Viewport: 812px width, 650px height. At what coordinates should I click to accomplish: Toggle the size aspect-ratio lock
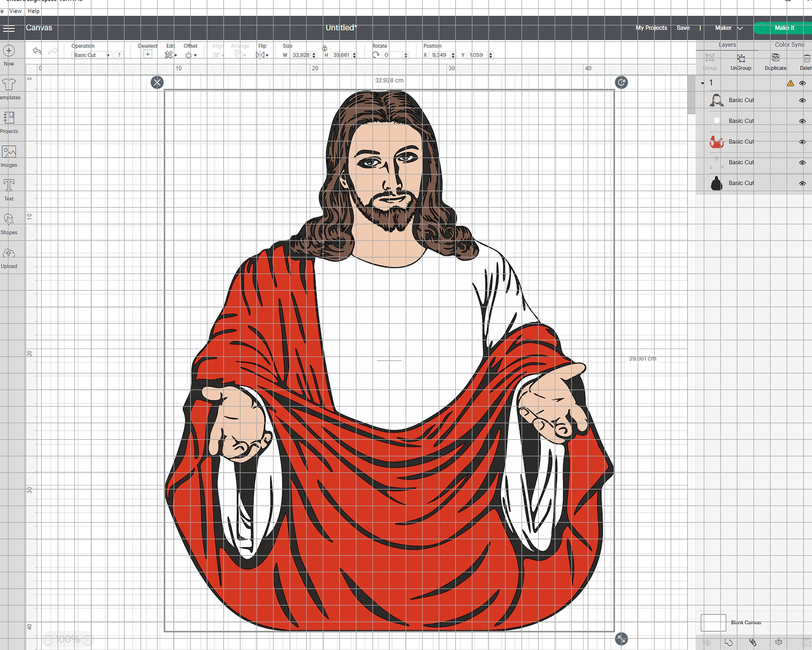pos(325,48)
